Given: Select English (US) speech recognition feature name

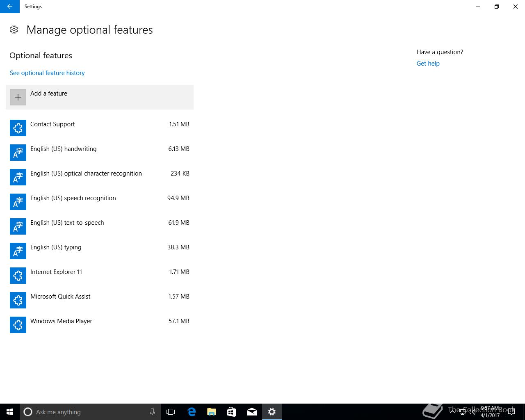Looking at the screenshot, I should (x=73, y=198).
